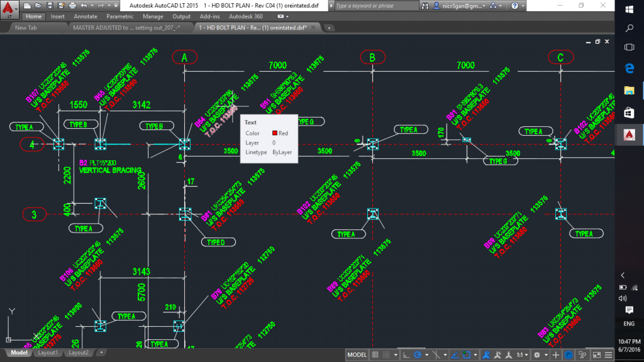Open the AutoCAD application menu button
The width and height of the screenshot is (644, 362).
[x=9, y=9]
